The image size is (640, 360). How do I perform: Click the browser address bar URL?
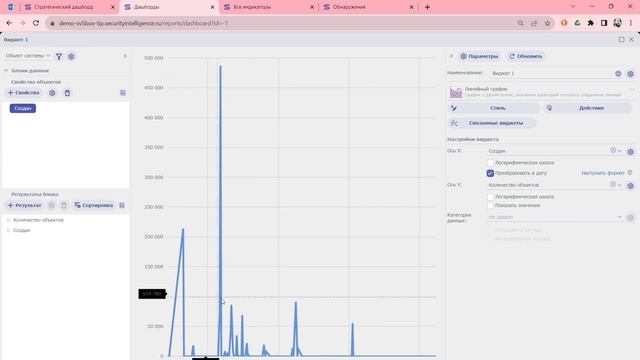(x=143, y=23)
